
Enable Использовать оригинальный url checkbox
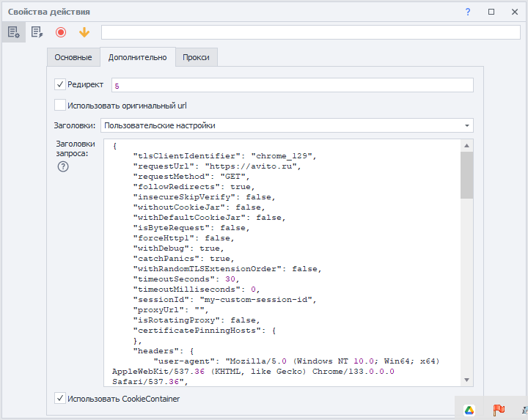point(60,105)
